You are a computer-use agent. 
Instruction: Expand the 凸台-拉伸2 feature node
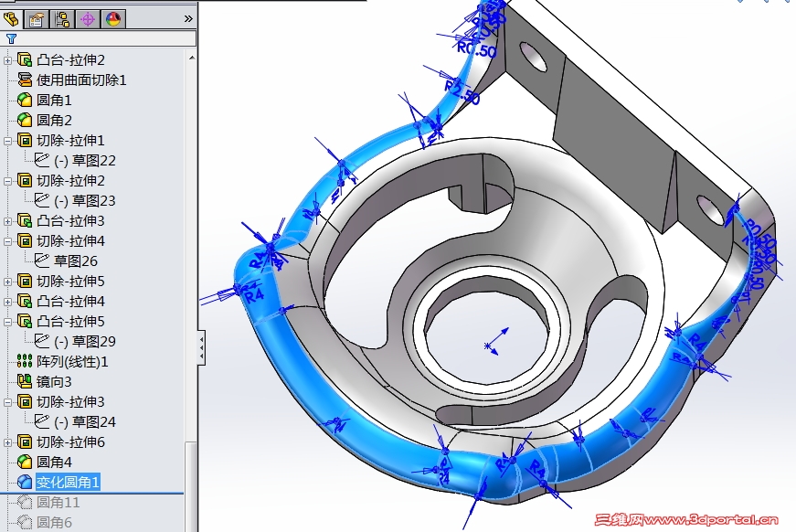click(x=7, y=60)
